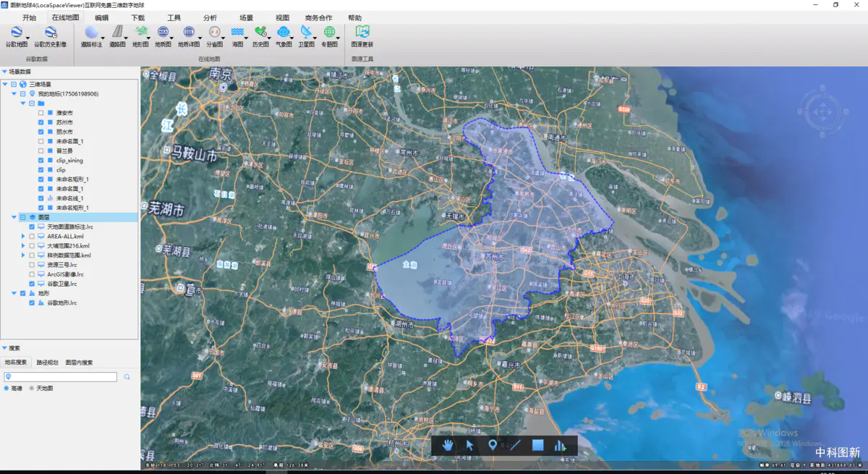Screen dimensions: 868x474
Task: Click the folder icon under 我的地标
Action: [x=41, y=103]
